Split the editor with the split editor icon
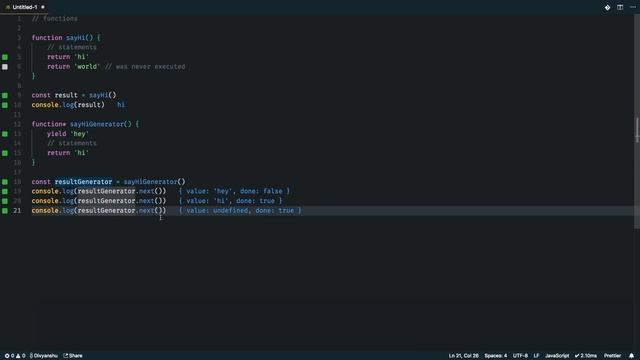This screenshot has width=640, height=360. [x=620, y=7]
